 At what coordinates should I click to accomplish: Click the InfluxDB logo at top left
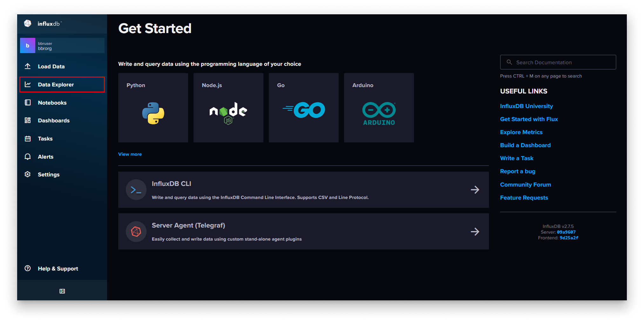[28, 23]
